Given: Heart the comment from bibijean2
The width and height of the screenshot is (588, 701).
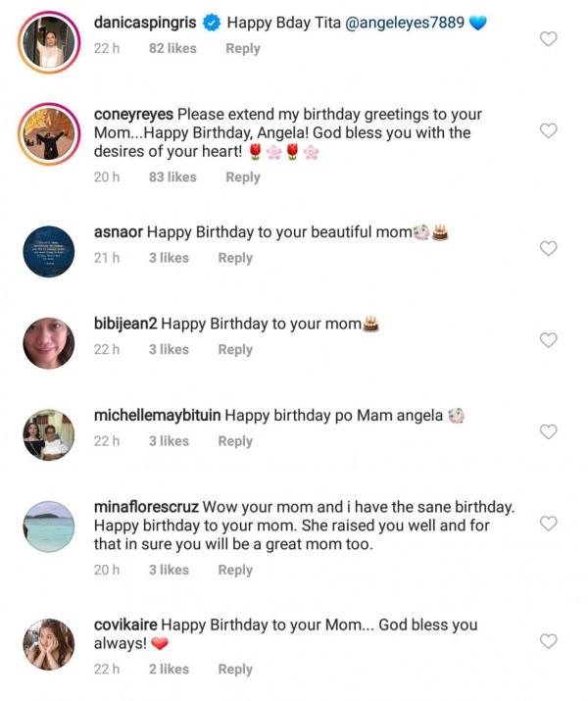Looking at the screenshot, I should (x=549, y=340).
